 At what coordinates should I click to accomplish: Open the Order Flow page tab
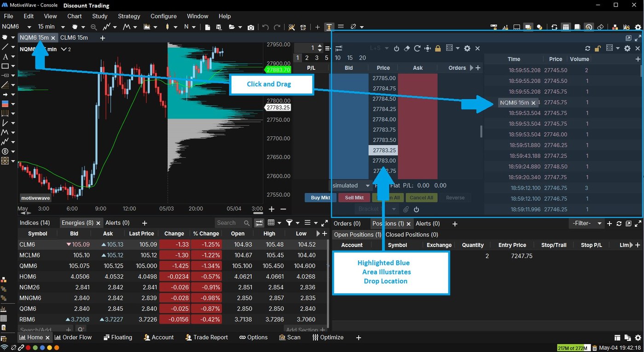[x=74, y=337]
